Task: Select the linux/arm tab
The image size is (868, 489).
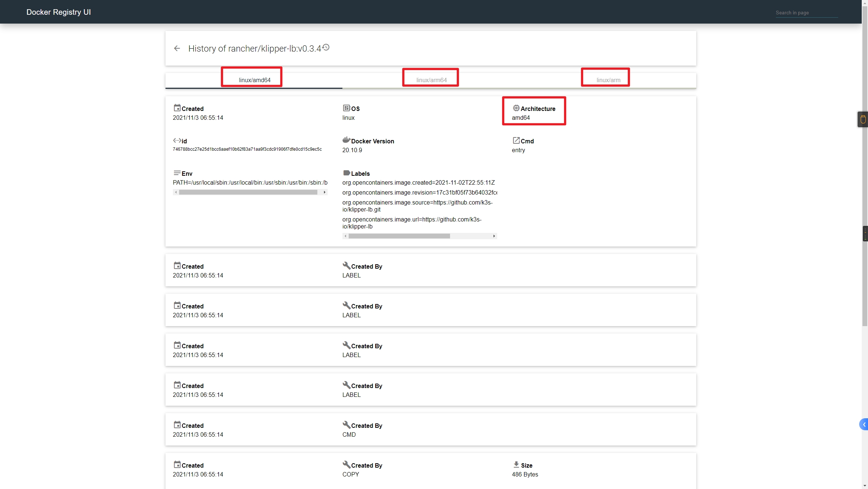Action: click(x=607, y=79)
